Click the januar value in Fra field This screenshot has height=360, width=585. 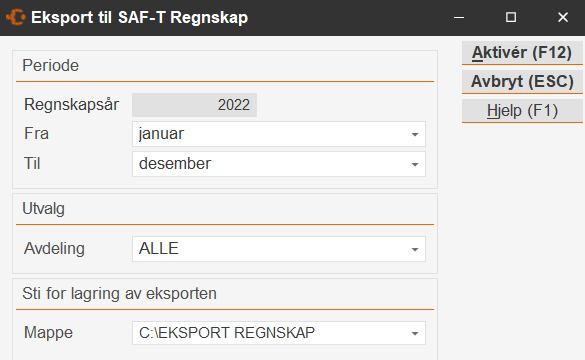click(161, 134)
